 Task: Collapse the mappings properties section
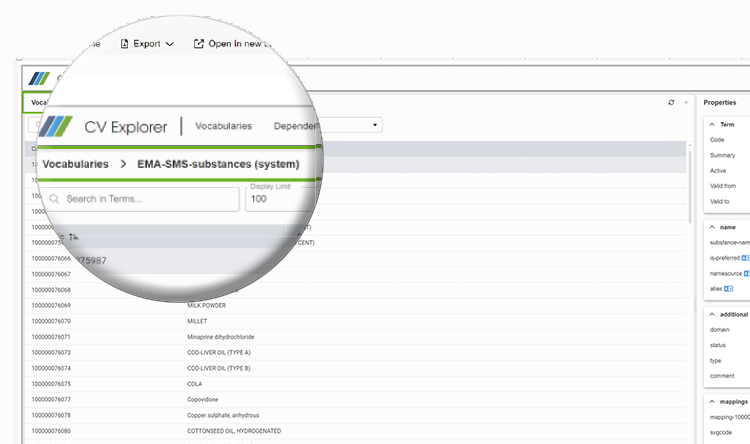[712, 402]
